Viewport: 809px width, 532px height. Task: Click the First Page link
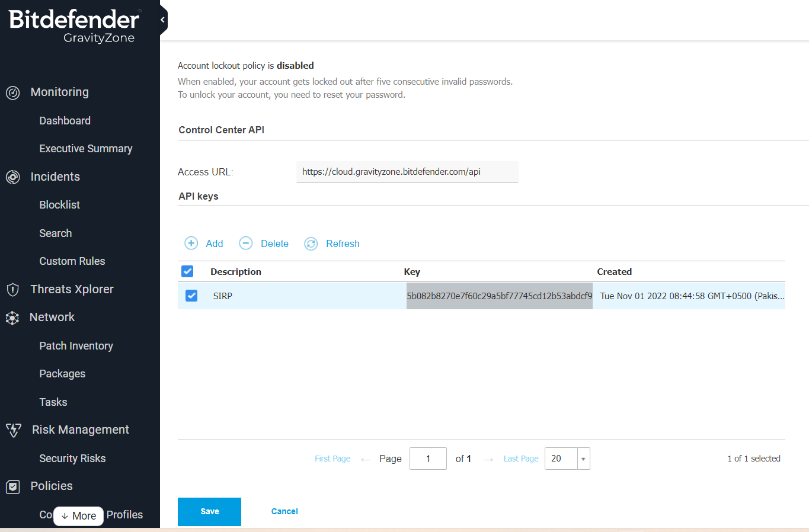pyautogui.click(x=332, y=459)
